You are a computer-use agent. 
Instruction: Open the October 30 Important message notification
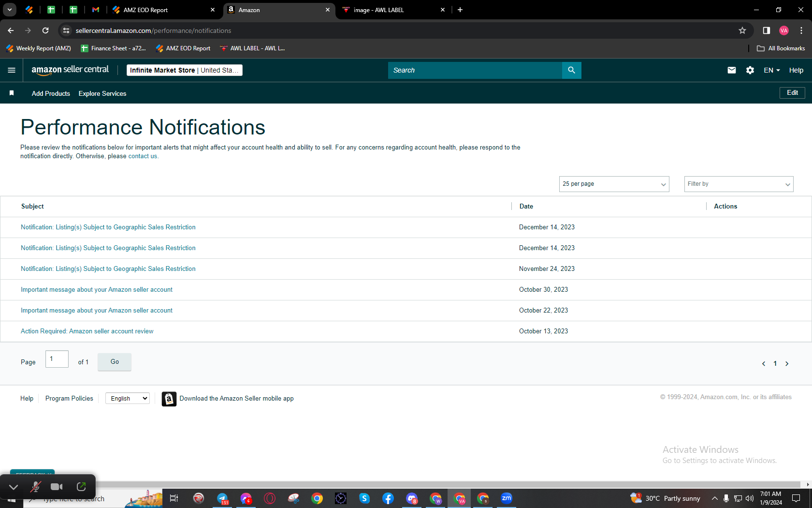97,289
